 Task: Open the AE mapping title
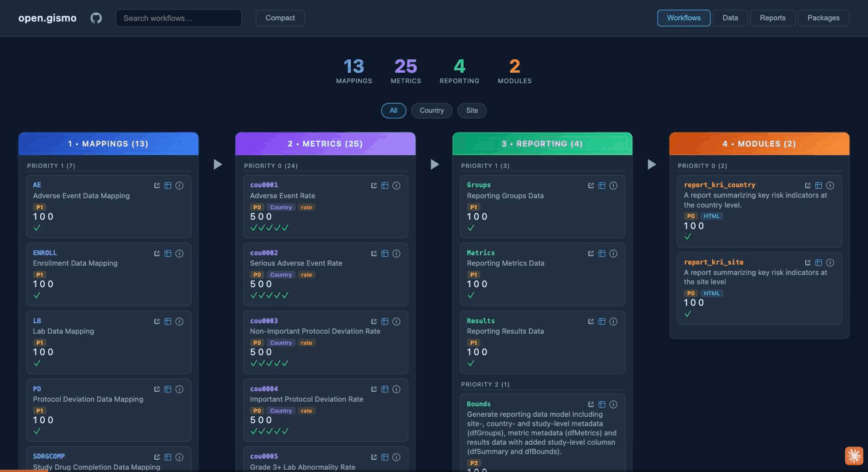[x=37, y=185]
